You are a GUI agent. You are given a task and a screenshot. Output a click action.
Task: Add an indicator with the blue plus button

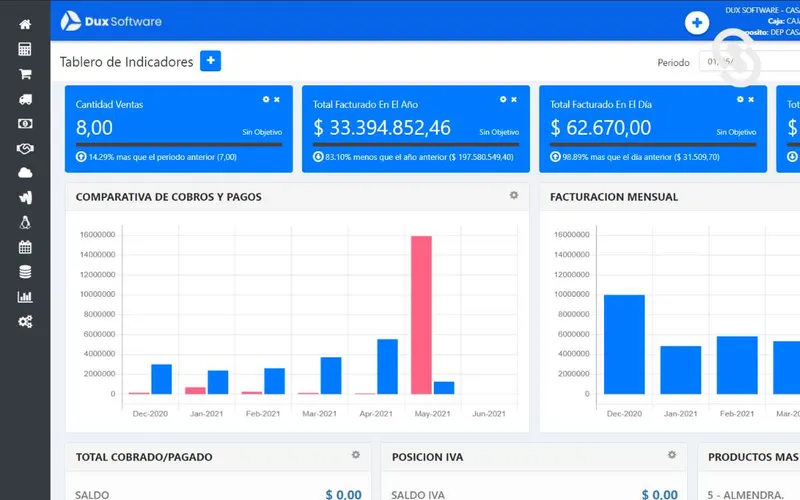pyautogui.click(x=210, y=61)
